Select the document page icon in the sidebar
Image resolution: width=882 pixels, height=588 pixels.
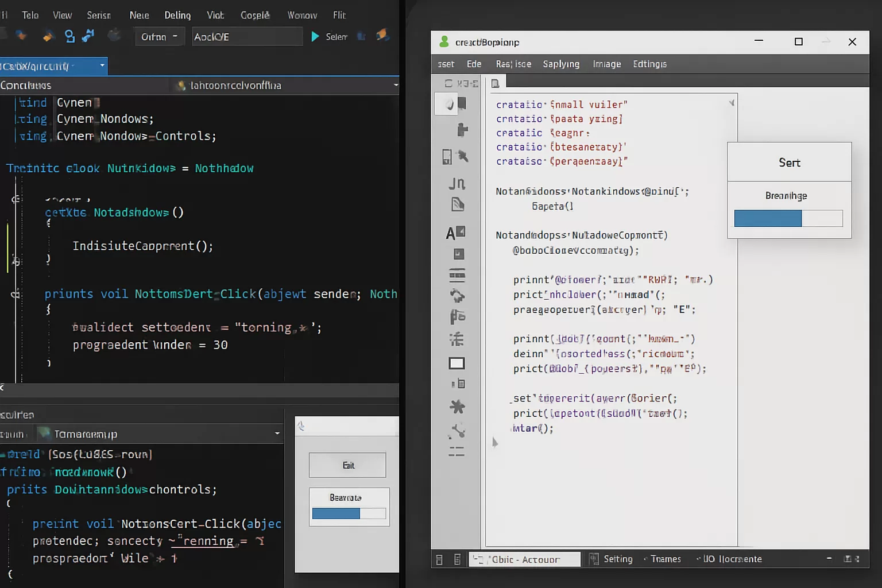457,204
